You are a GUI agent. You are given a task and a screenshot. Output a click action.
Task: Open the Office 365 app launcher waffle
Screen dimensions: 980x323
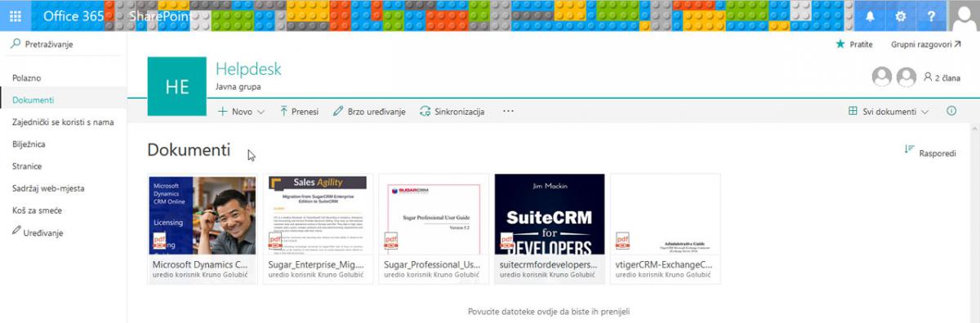point(16,15)
